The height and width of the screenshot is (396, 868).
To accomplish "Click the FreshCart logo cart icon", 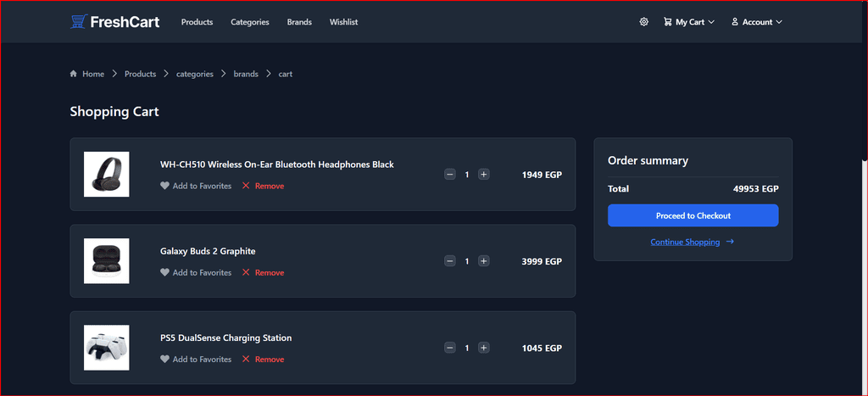I will pyautogui.click(x=78, y=21).
